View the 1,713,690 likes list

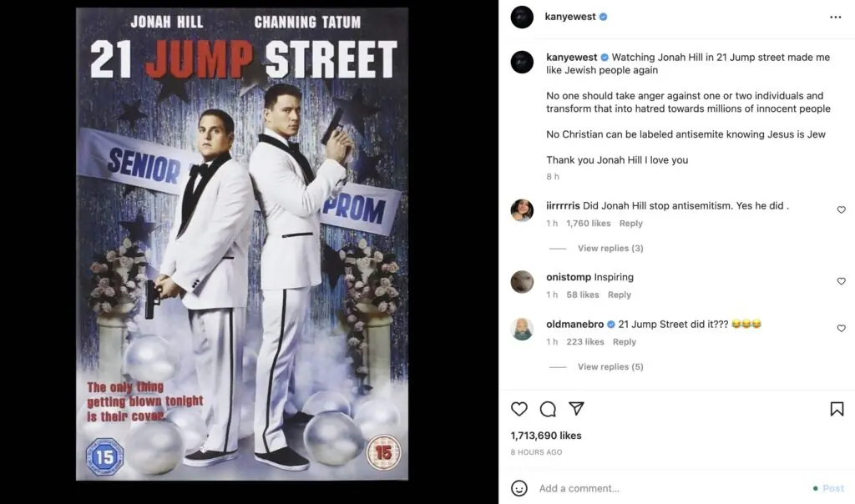(546, 436)
